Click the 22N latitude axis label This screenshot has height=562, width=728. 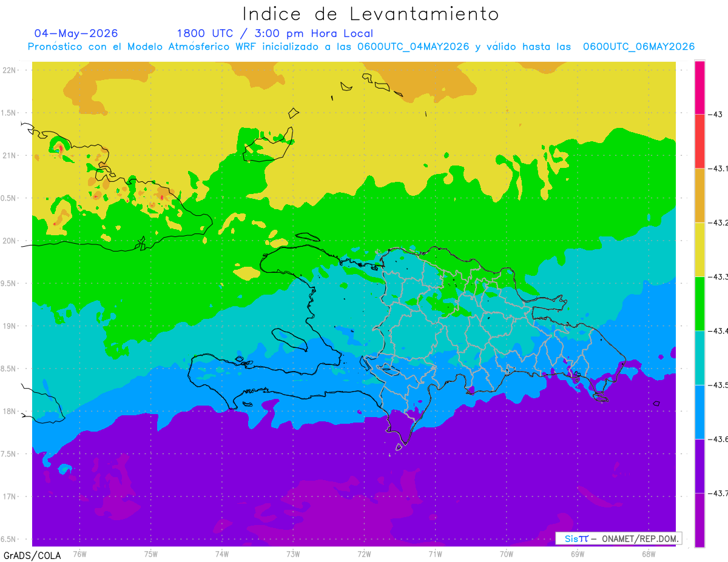coord(10,70)
